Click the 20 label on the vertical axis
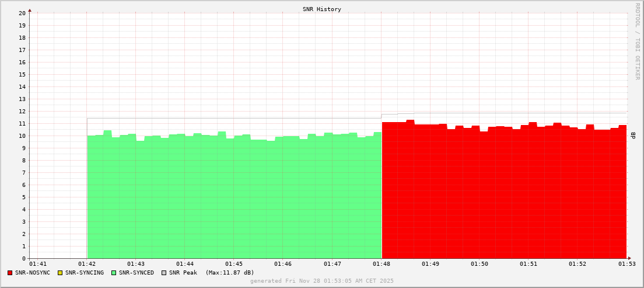This screenshot has height=288, width=644. point(22,13)
